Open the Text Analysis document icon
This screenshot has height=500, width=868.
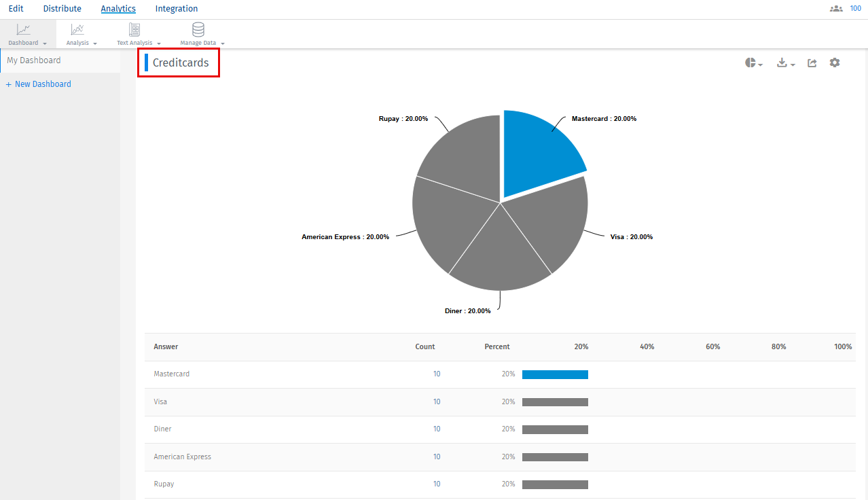134,29
